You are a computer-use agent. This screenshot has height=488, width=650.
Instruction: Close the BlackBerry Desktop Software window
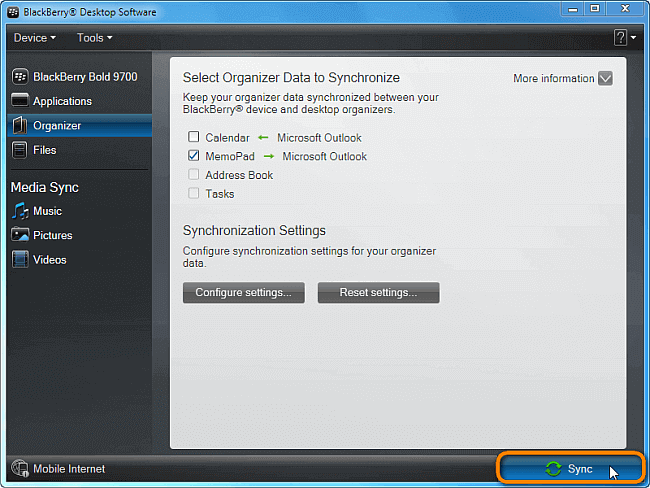pyautogui.click(x=625, y=8)
